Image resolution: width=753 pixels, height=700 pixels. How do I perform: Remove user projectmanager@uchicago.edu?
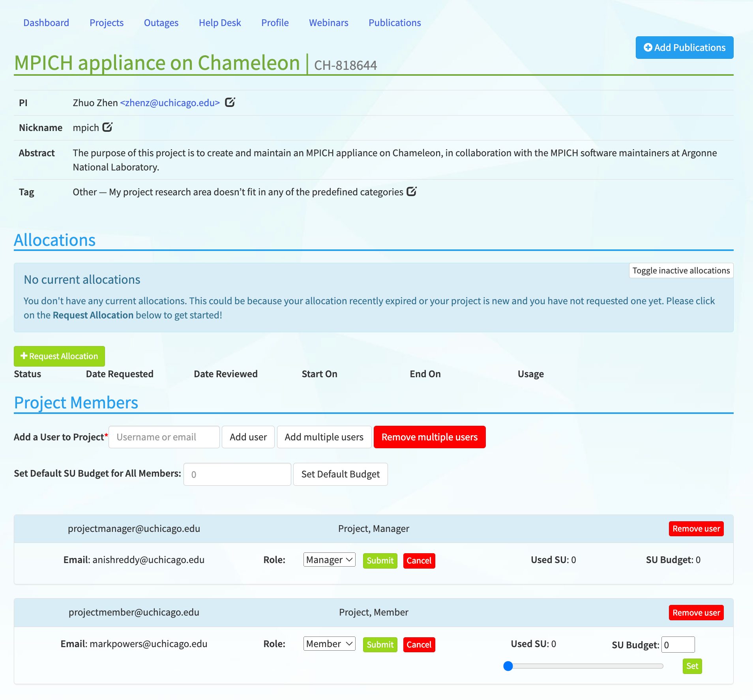coord(696,529)
